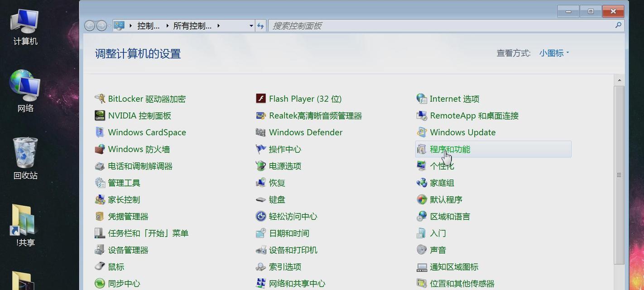The image size is (644, 290).
Task: Click the 键盘 keyboard icon
Action: click(260, 199)
